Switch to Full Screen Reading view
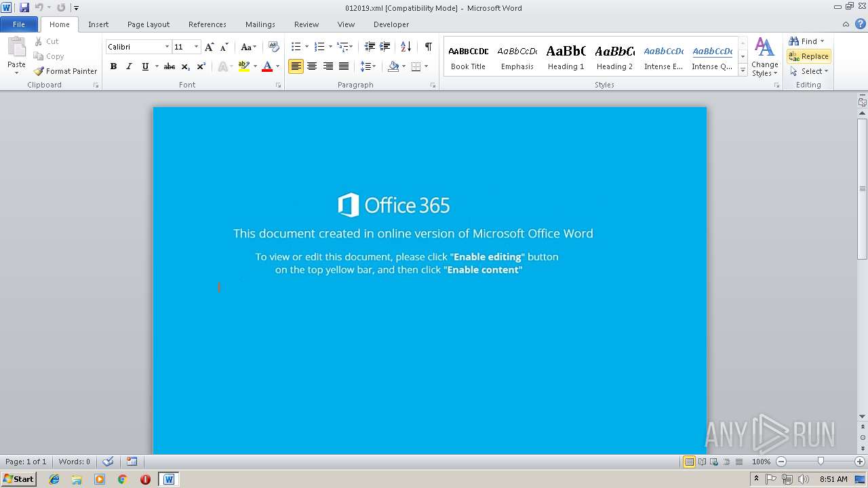The image size is (868, 488). pyautogui.click(x=701, y=462)
